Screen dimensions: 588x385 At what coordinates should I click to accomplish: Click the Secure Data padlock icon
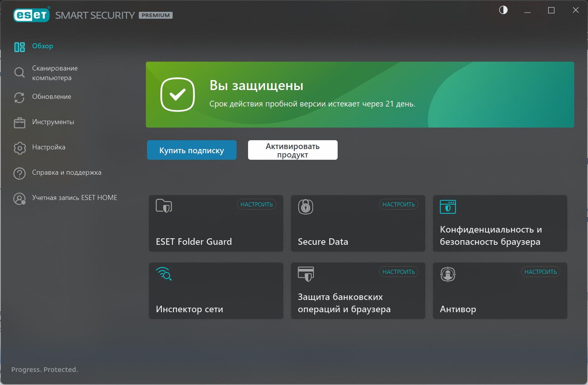[305, 207]
